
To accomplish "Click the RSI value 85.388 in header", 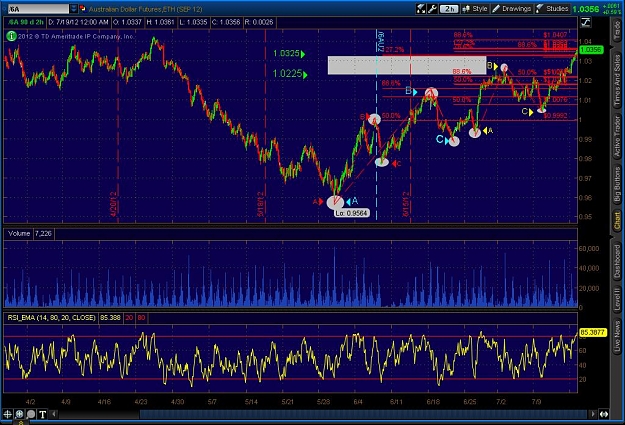I will [x=110, y=318].
